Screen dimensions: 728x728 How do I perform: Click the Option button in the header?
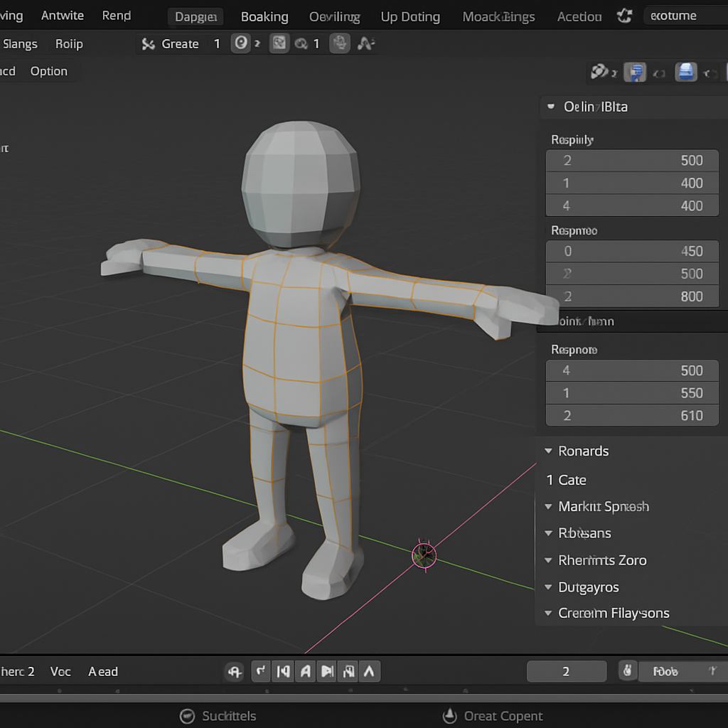pyautogui.click(x=49, y=71)
